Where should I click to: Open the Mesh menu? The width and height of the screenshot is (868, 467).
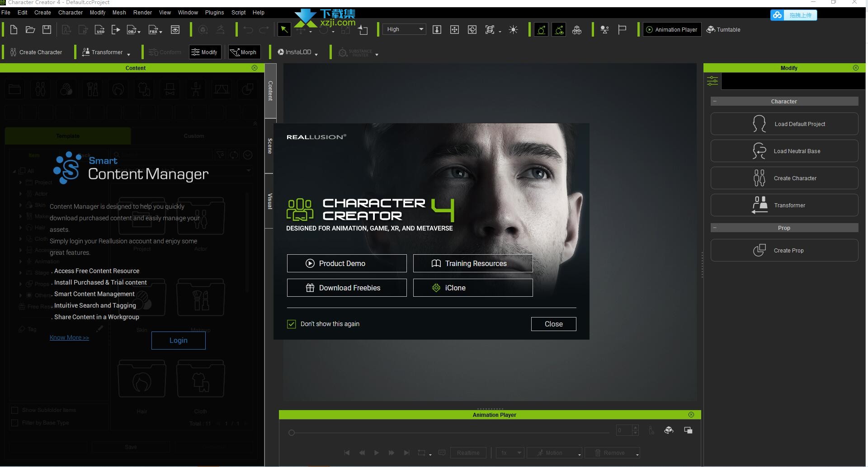click(119, 13)
